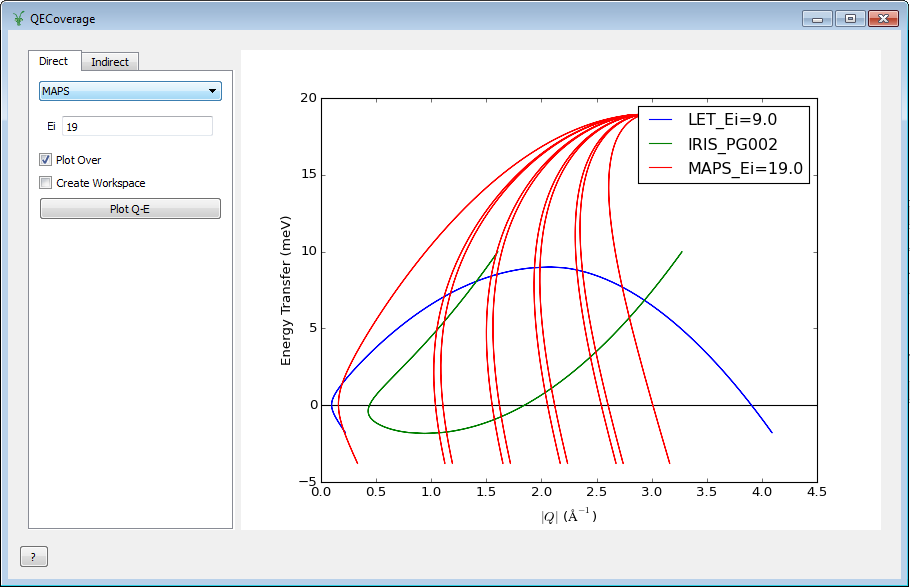Select the LET_Ei=9.0 legend entry
This screenshot has width=910, height=588.
(x=732, y=119)
